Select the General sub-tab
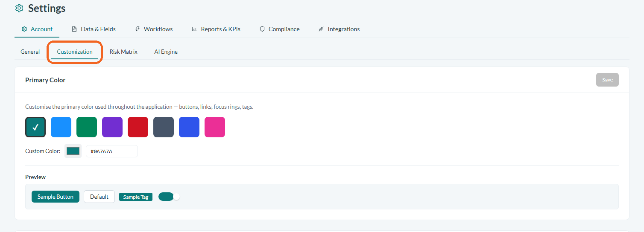 30,52
